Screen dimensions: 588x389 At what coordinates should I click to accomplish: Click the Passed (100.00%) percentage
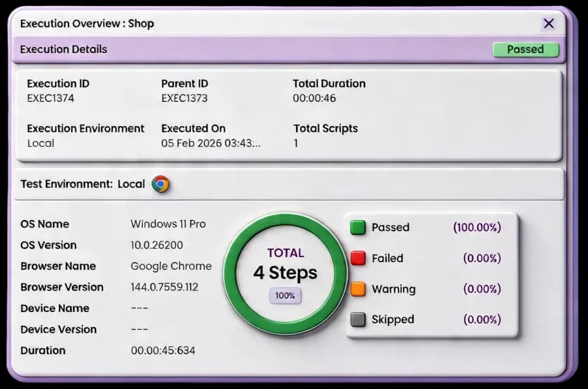[477, 228]
